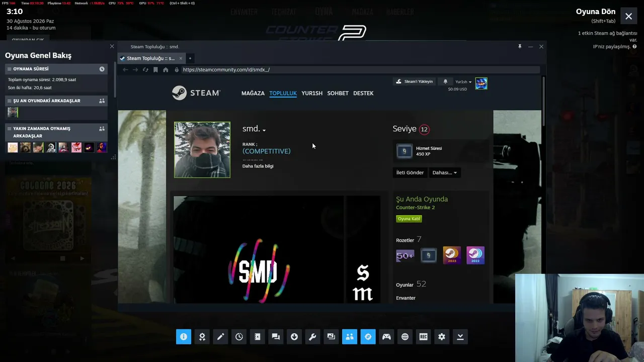Click the account avatar in page header
The height and width of the screenshot is (362, 644).
click(481, 83)
